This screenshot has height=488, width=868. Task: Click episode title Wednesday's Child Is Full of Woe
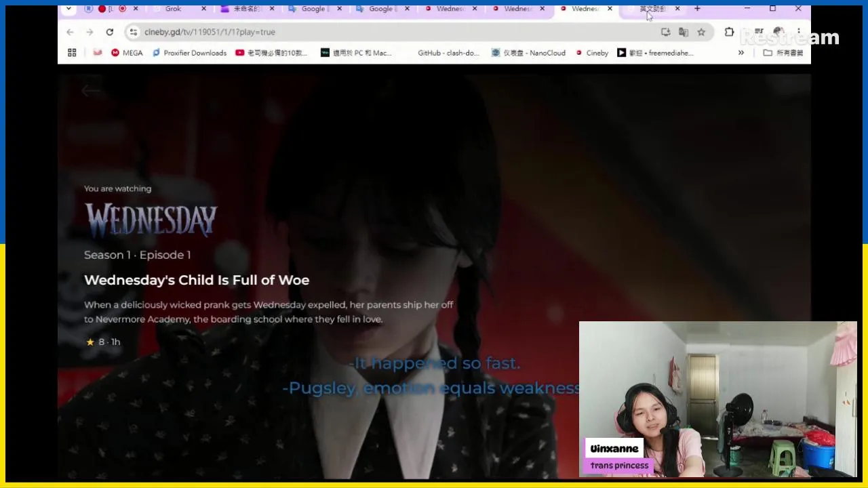(197, 280)
